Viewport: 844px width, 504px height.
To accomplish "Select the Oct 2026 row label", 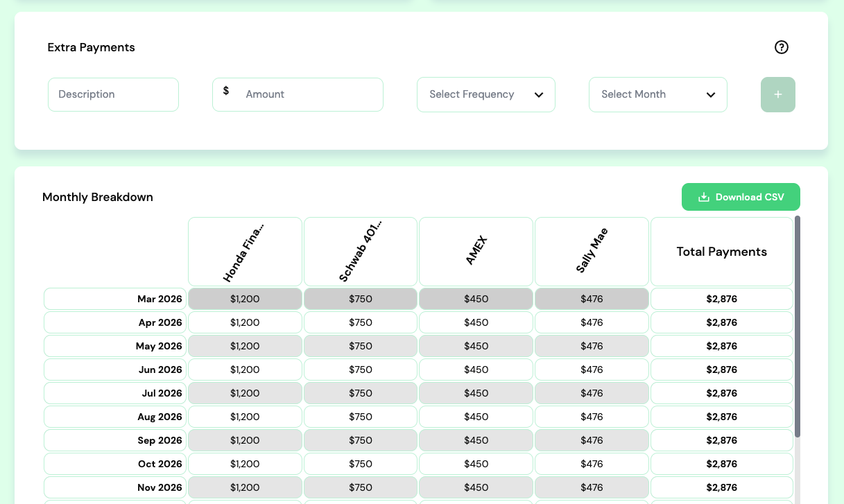I will tap(115, 464).
